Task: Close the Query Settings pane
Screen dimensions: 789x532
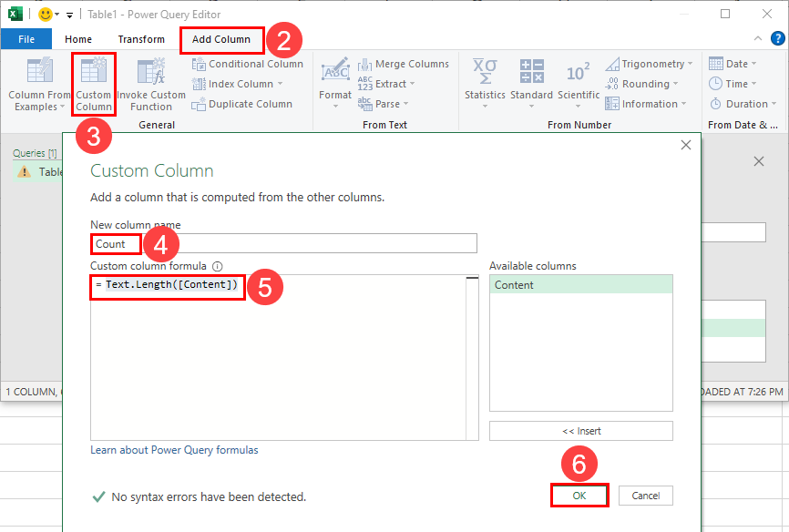Action: tap(759, 161)
